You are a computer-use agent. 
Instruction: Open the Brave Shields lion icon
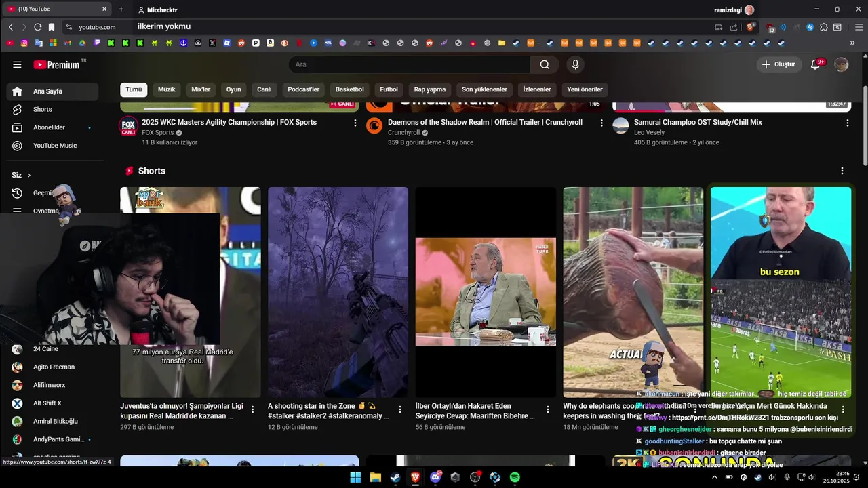pos(751,27)
